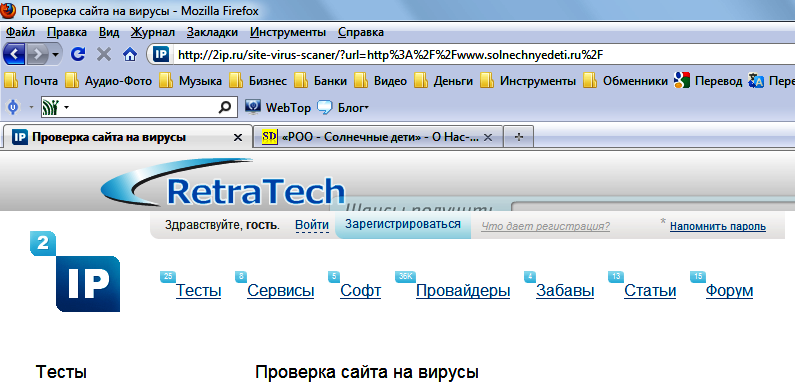
Task: Click the blue translator bookmark icon
Action: (756, 81)
